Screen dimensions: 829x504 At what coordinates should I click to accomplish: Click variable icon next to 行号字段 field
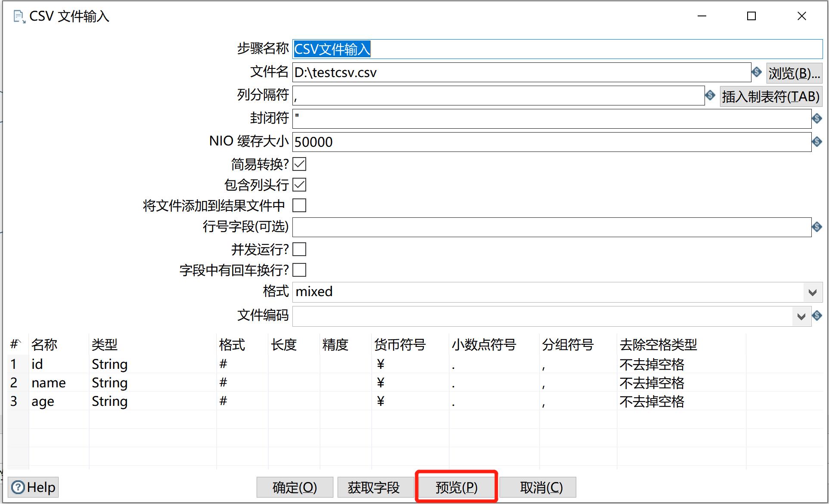(817, 227)
